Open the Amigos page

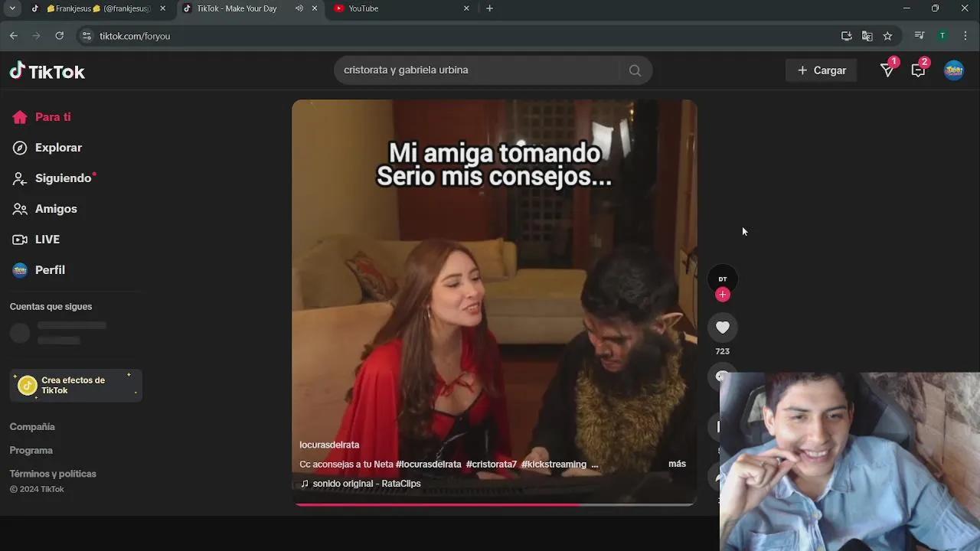pyautogui.click(x=55, y=208)
